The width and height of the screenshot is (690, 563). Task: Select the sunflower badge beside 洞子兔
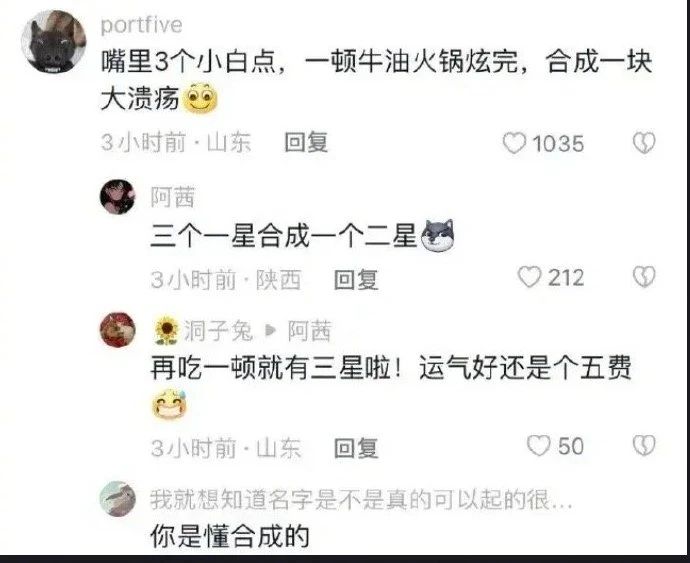[167, 331]
